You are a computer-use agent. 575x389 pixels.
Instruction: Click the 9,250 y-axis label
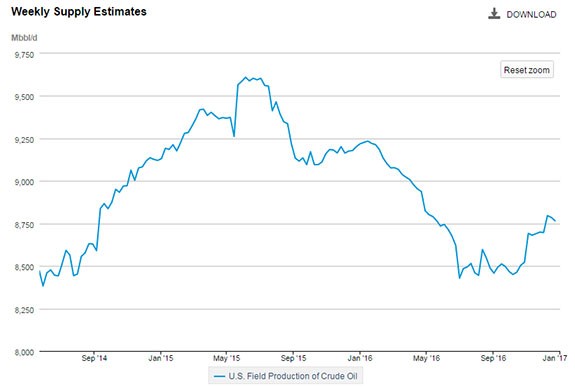pos(24,140)
